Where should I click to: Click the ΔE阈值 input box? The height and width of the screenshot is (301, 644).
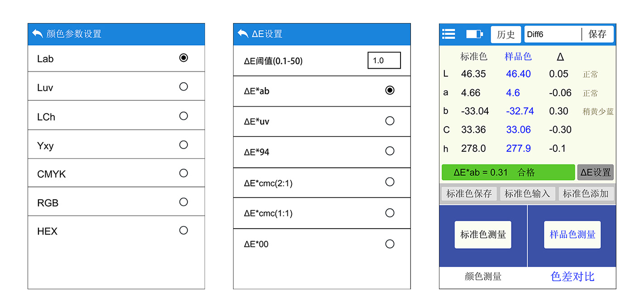pyautogui.click(x=384, y=61)
